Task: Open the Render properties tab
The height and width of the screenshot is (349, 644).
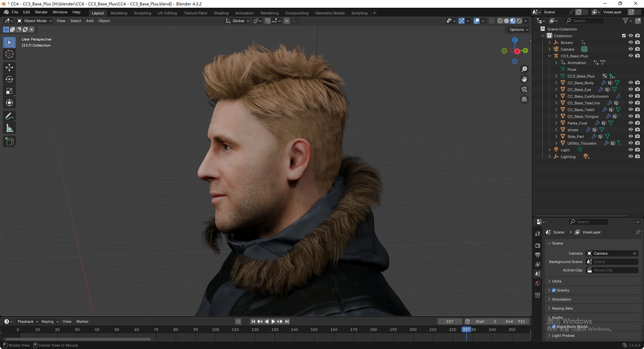Action: click(538, 246)
